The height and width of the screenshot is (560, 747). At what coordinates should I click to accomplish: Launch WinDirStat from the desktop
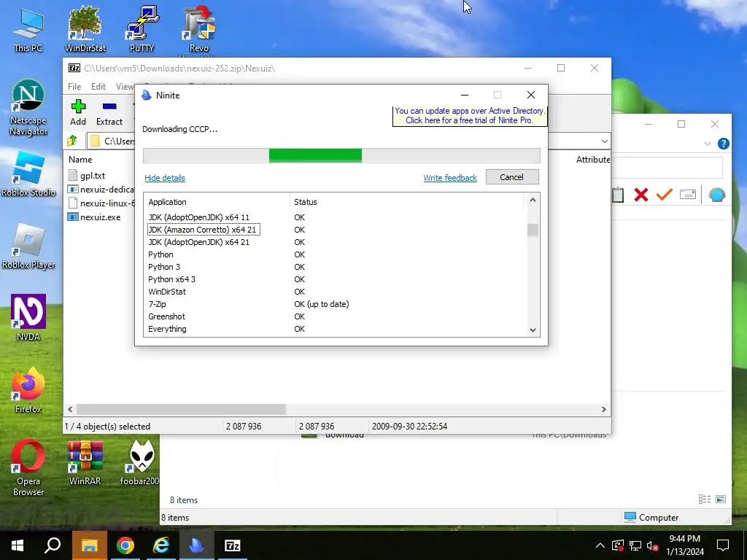pyautogui.click(x=85, y=30)
